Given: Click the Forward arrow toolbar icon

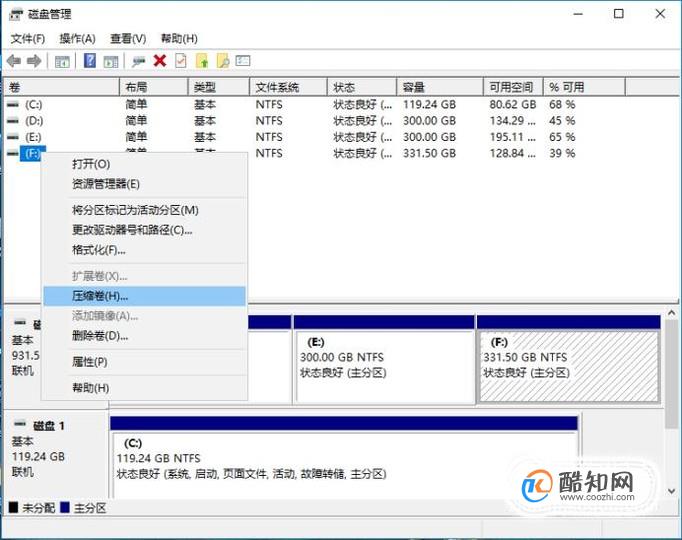Looking at the screenshot, I should click(x=34, y=61).
